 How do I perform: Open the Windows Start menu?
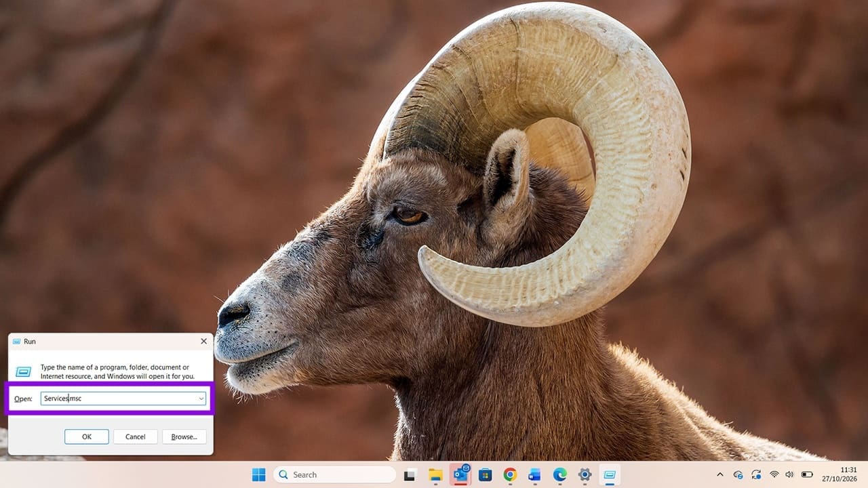tap(259, 474)
